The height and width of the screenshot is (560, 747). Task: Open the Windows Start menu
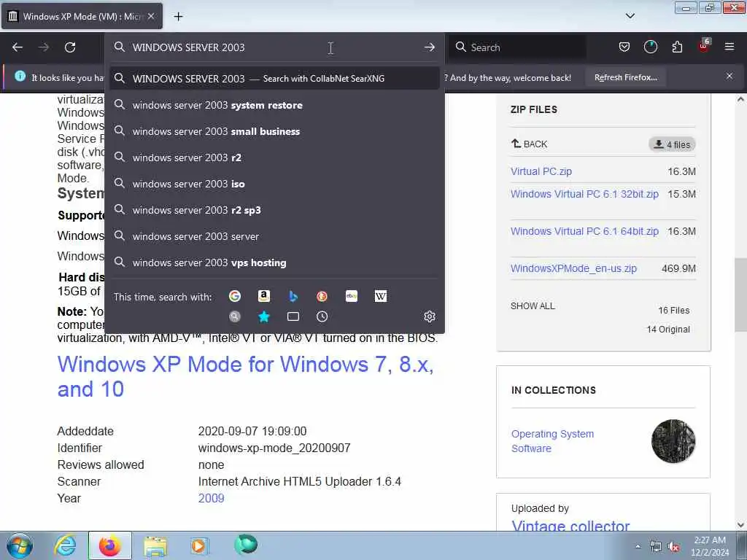click(20, 546)
